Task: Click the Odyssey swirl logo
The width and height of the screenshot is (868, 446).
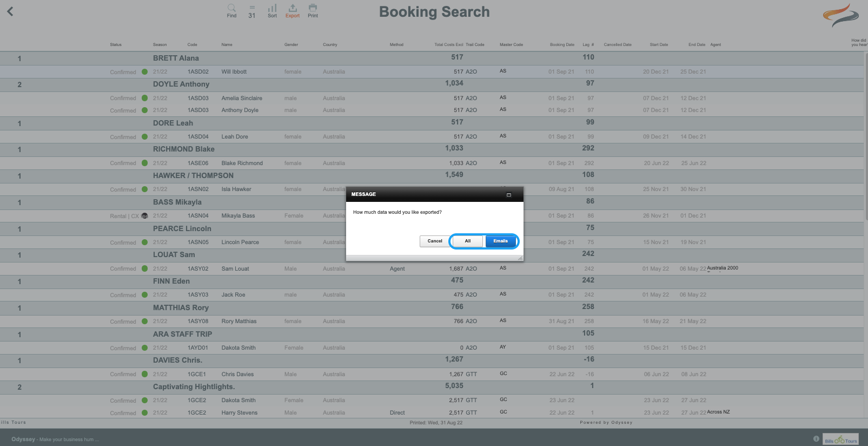Action: click(x=841, y=15)
